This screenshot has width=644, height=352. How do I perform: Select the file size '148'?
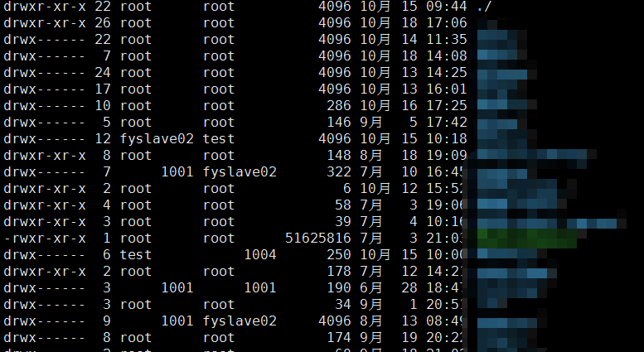pos(339,156)
